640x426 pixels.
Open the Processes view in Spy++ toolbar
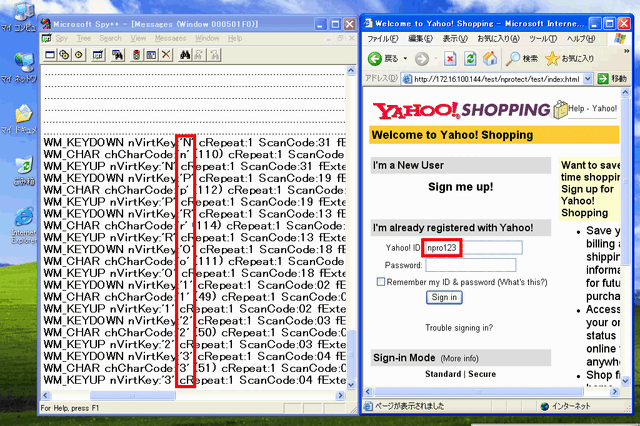click(64, 55)
